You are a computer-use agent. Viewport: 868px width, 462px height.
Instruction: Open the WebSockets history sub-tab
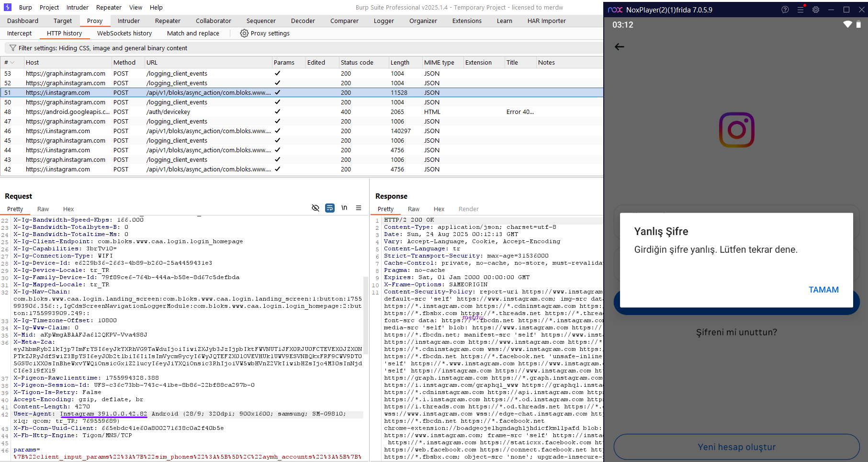pyautogui.click(x=124, y=33)
